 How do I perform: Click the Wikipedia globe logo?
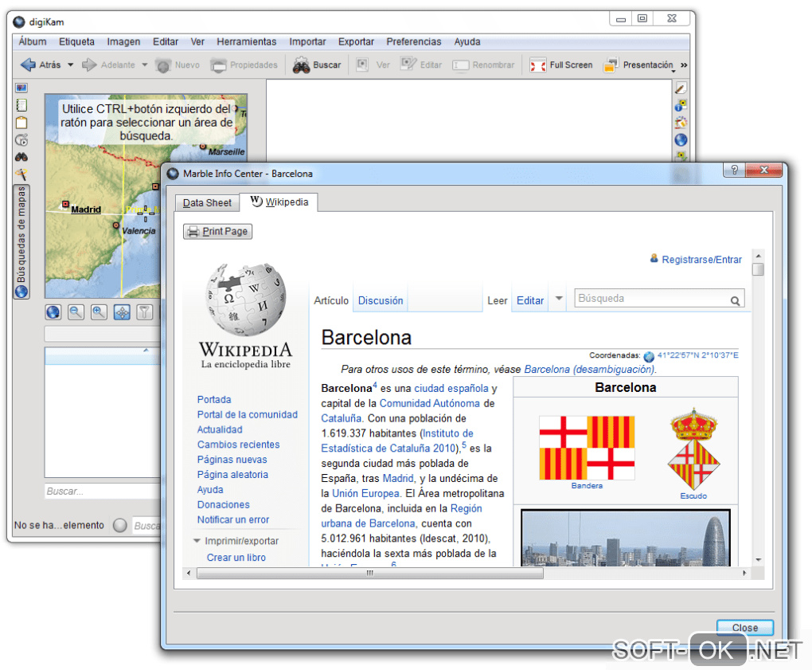(245, 300)
